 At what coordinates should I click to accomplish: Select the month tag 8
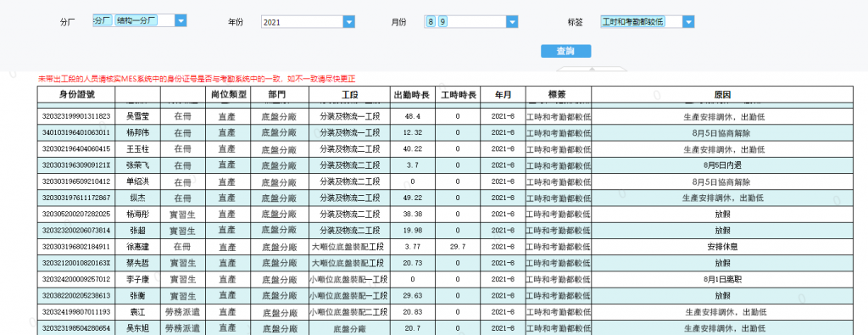[431, 21]
